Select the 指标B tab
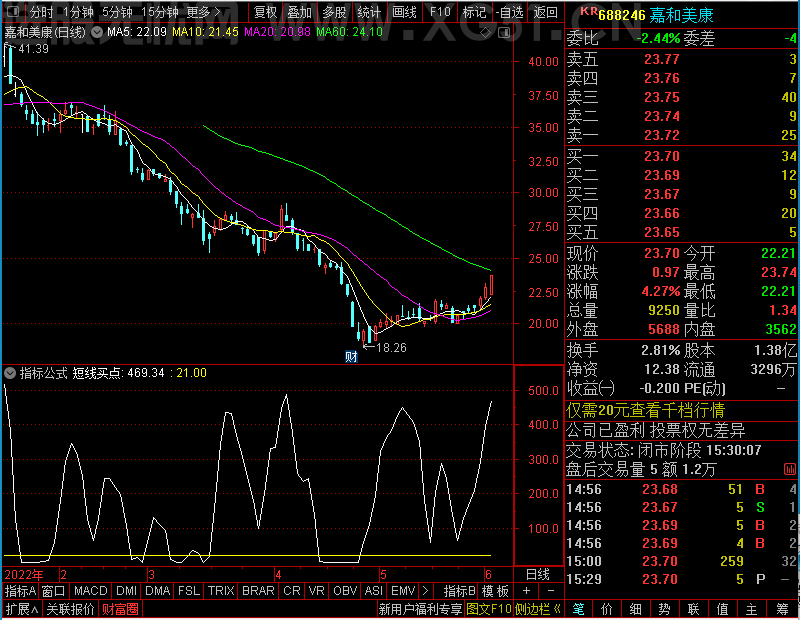Viewport: 800px width, 620px height. click(460, 591)
